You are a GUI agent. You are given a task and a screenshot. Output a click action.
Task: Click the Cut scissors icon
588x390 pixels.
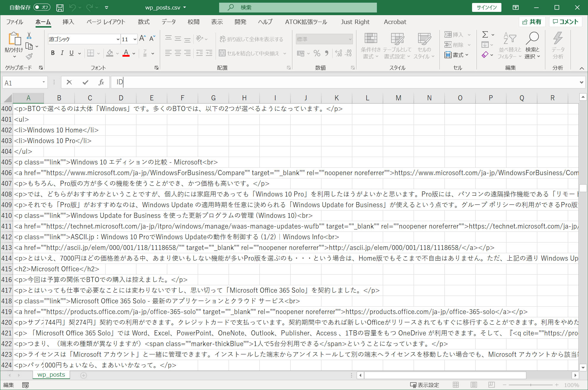click(29, 36)
